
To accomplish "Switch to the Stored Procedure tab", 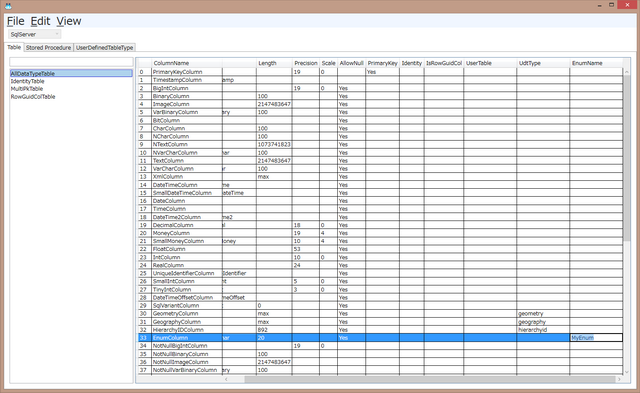I will tap(48, 48).
